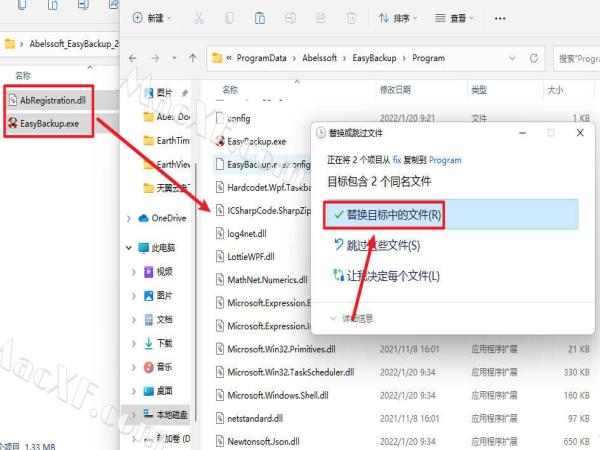Image resolution: width=600 pixels, height=450 pixels.
Task: Select LottieWPF.dll file
Action: tap(245, 257)
